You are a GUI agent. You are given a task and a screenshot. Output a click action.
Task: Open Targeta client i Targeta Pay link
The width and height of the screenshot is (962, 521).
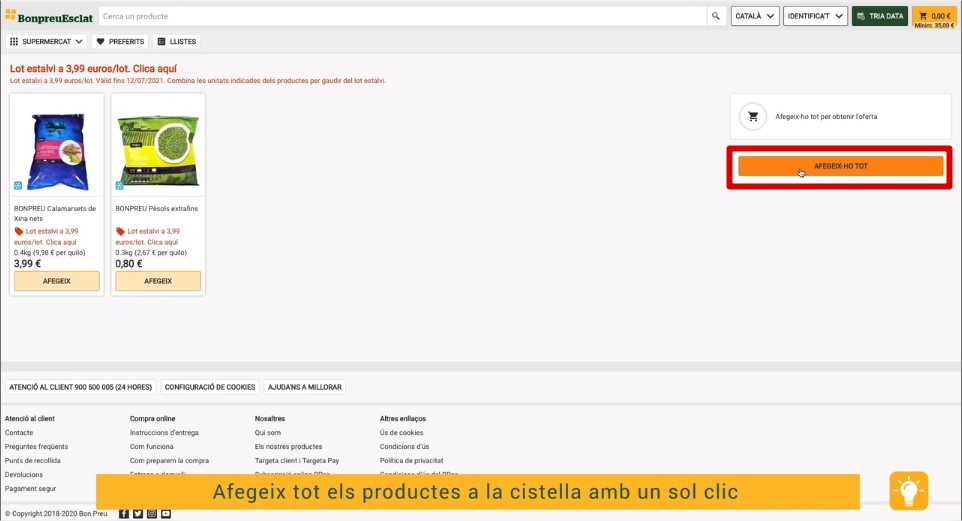[297, 460]
